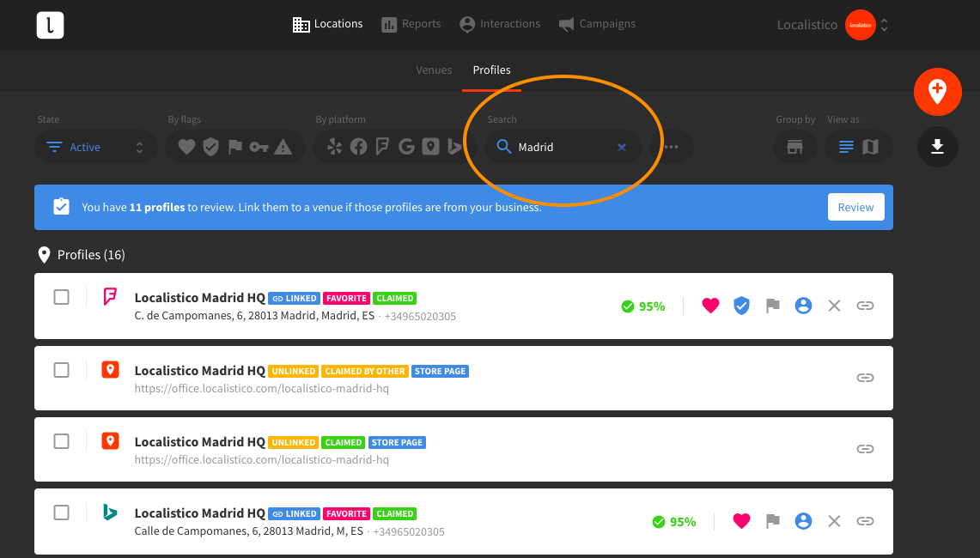Click the search field containing Madrid
Image resolution: width=980 pixels, height=558 pixels.
click(x=563, y=147)
